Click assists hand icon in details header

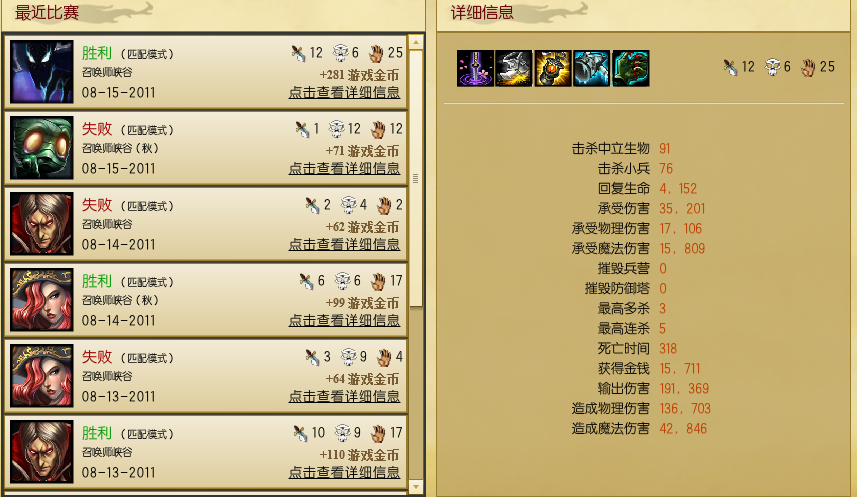808,67
